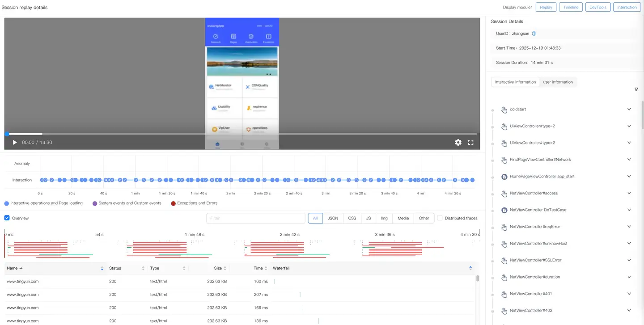The height and width of the screenshot is (325, 644).
Task: Click the NetViewController DoTestCase page icon
Action: tap(504, 210)
